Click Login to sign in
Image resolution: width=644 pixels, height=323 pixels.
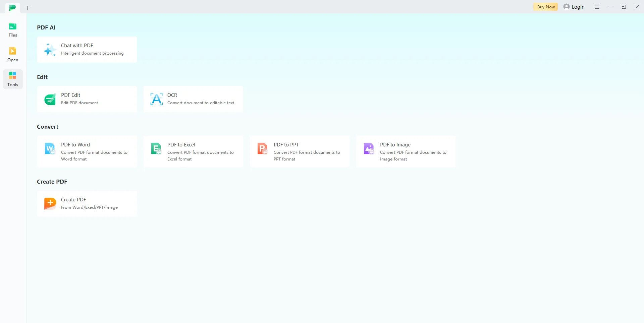click(x=578, y=7)
